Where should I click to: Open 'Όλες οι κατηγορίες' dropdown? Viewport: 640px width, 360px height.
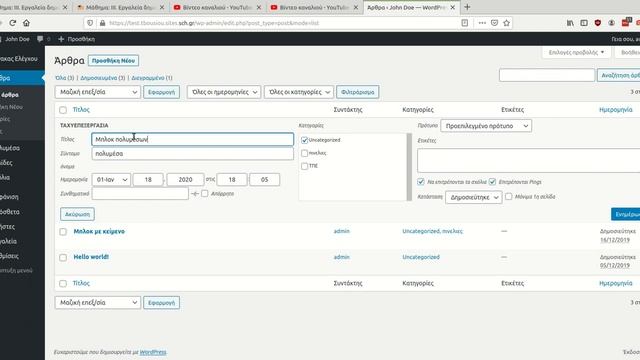pos(299,92)
